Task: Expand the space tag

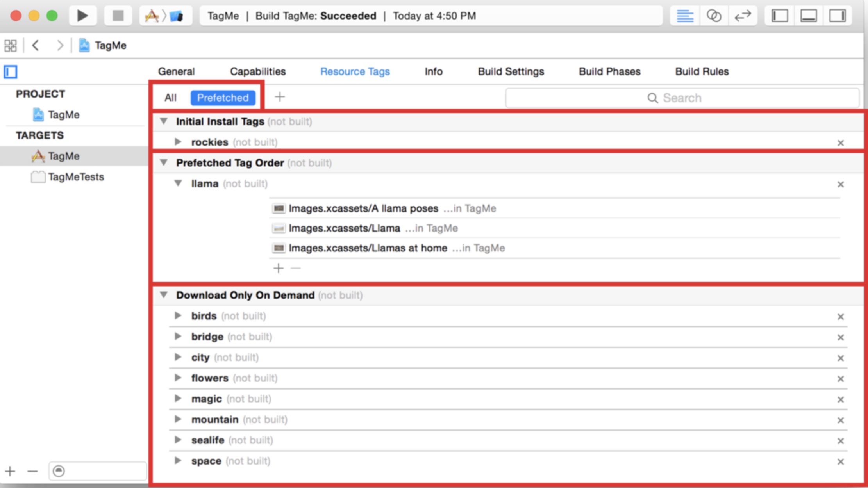Action: 178,460
